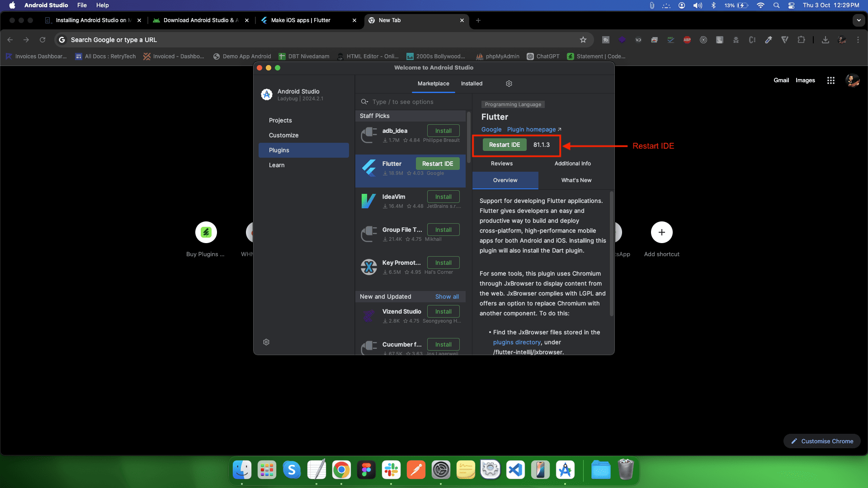Click the Show all link
Viewport: 868px width, 488px height.
(x=447, y=297)
